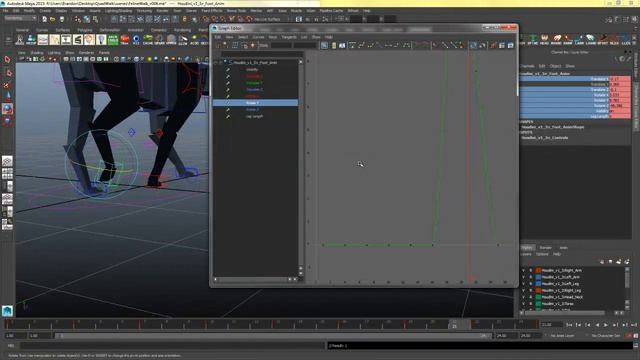The image size is (640, 360).
Task: Click the four-pane layout icon in left sidebar
Action: click(x=7, y=174)
